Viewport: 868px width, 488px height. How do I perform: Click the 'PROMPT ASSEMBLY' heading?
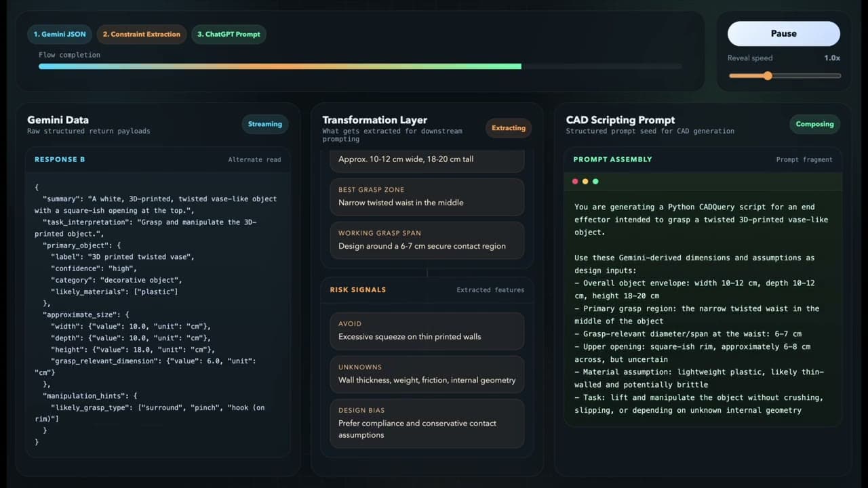tap(612, 159)
